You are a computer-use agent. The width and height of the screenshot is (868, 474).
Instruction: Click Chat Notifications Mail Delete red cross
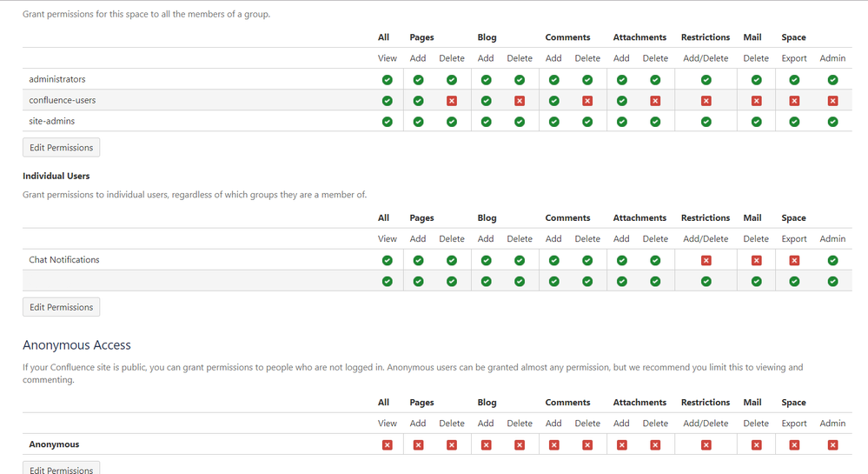pyautogui.click(x=756, y=261)
